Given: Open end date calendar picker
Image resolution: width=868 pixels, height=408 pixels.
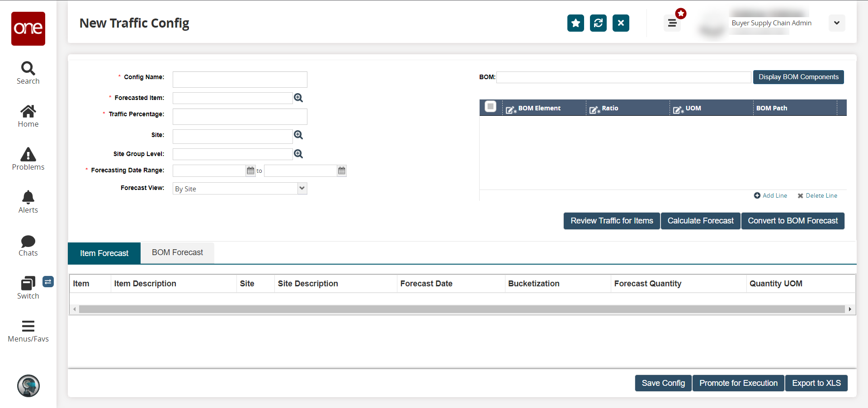Looking at the screenshot, I should 342,171.
